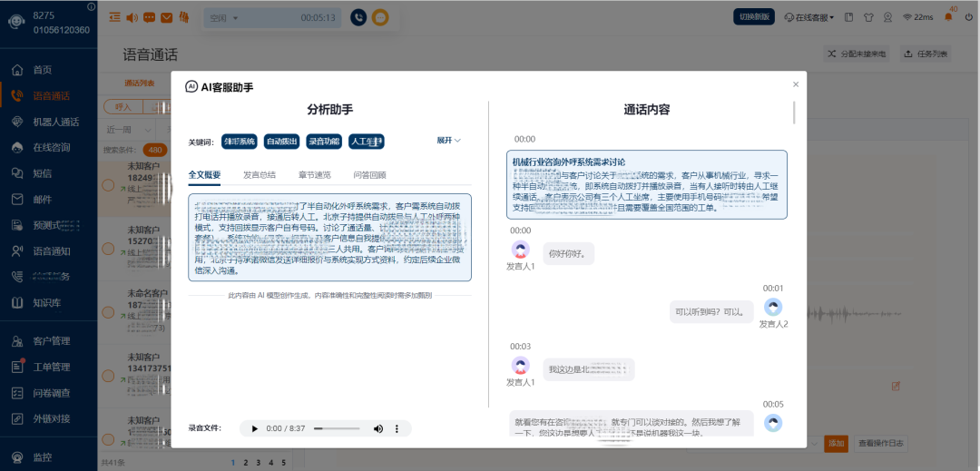Play the recording audio
This screenshot has height=471, width=980.
254,428
